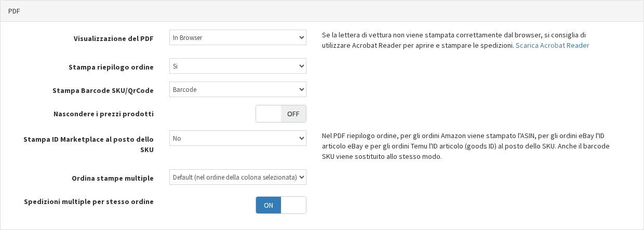This screenshot has height=230, width=644.
Task: Click the Ordina stampe multiple label
Action: coord(113,178)
